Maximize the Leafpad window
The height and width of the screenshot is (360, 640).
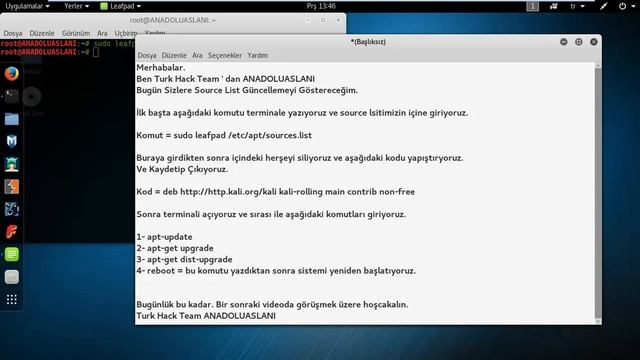579,42
